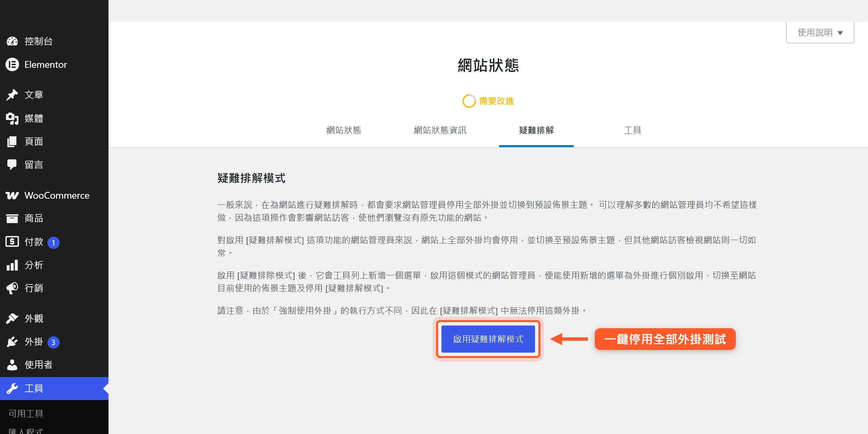Click the 需要改進 status circle indicator

[469, 101]
